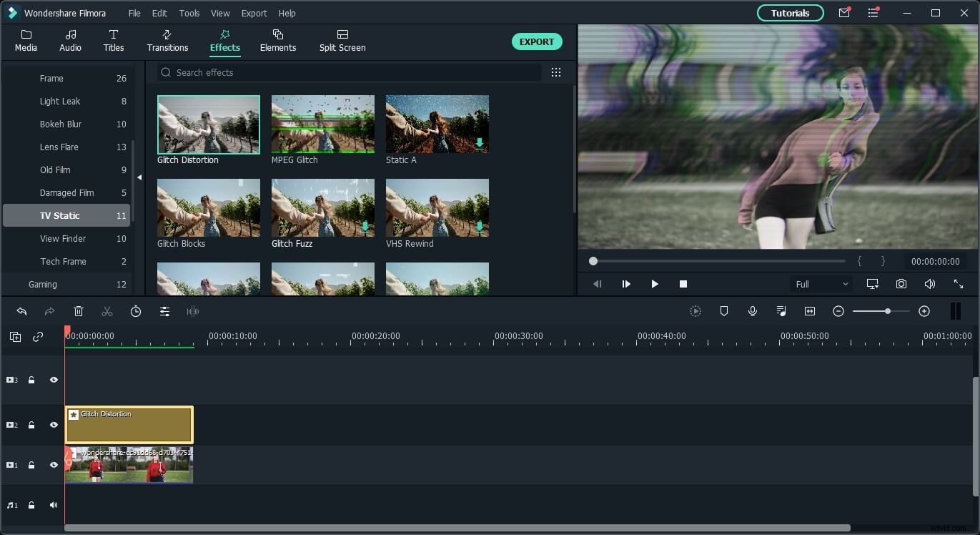Screen dimensions: 980x535
Task: Select the Split scissors tool
Action: point(107,311)
